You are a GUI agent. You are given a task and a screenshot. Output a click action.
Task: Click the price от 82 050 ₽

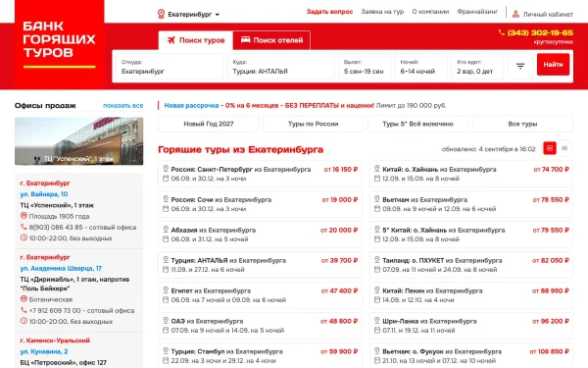point(551,260)
